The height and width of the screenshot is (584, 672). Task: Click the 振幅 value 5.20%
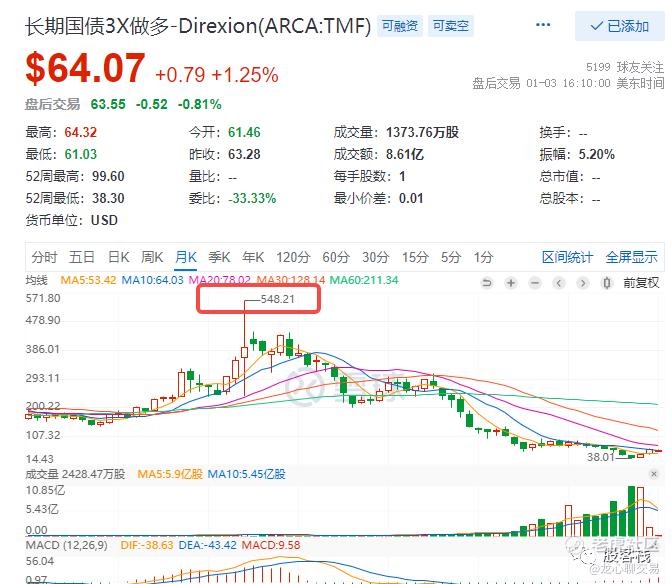click(x=597, y=154)
